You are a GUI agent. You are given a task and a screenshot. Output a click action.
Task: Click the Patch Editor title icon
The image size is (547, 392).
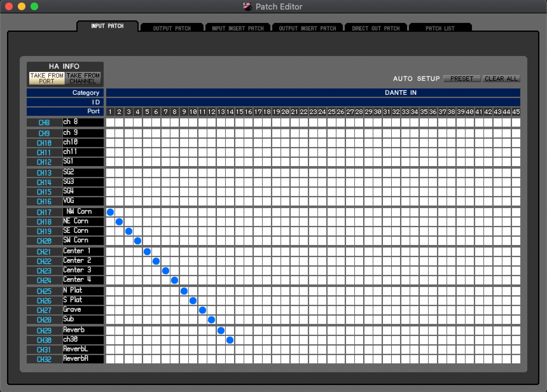pyautogui.click(x=248, y=6)
